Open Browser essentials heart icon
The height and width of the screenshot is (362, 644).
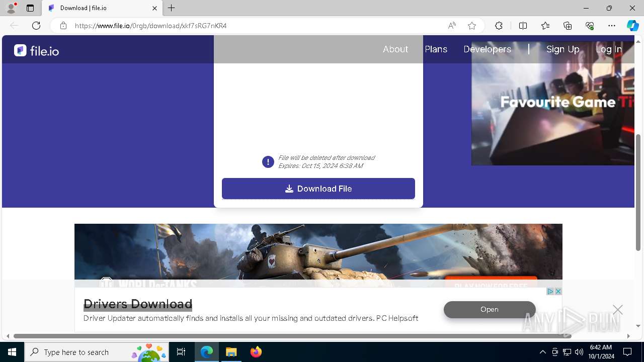click(590, 26)
